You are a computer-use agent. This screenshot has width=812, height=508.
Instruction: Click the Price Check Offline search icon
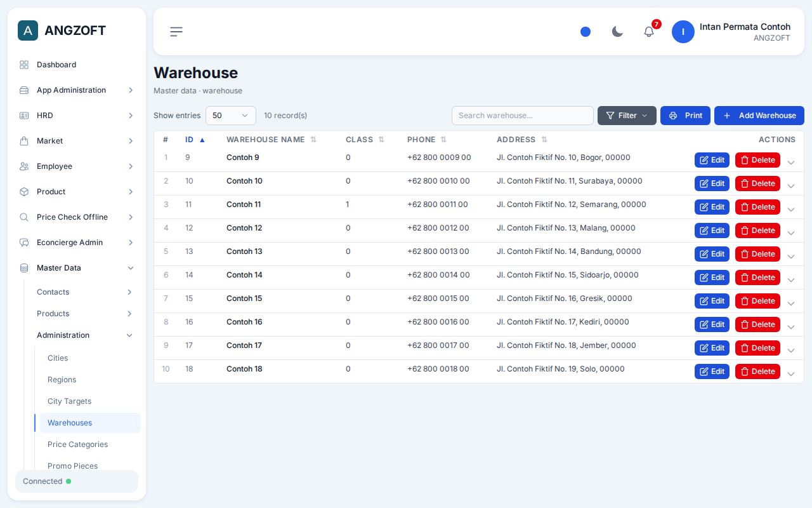[x=24, y=217]
